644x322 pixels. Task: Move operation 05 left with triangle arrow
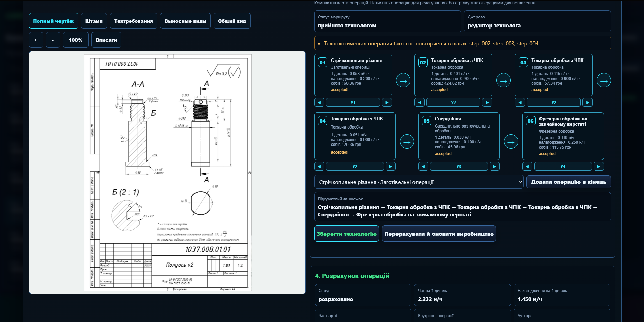pyautogui.click(x=423, y=166)
